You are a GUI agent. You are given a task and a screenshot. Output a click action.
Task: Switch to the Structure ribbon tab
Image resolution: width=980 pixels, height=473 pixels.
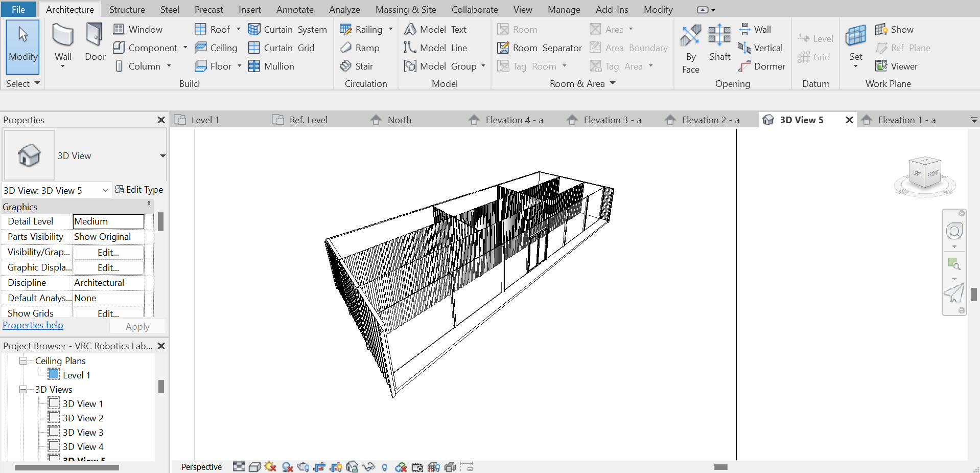tap(127, 9)
